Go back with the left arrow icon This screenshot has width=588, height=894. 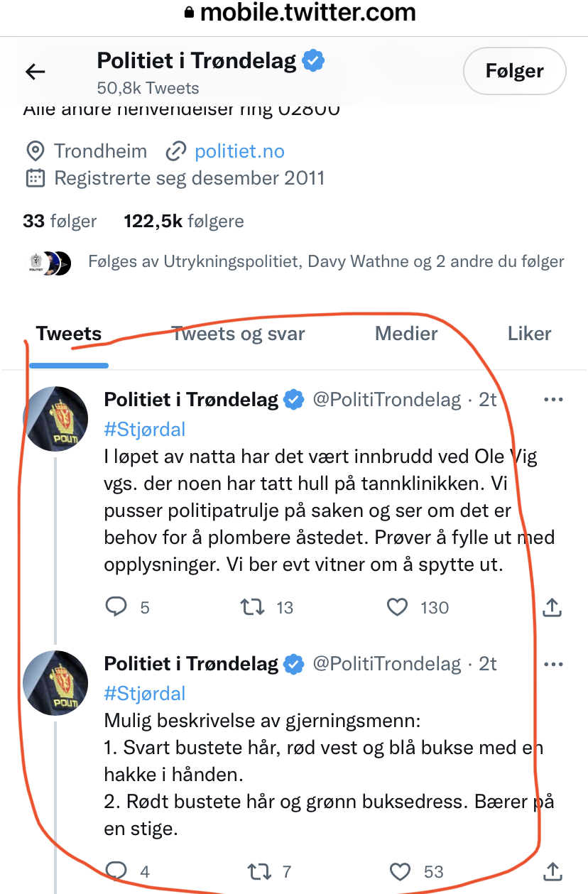[x=36, y=71]
